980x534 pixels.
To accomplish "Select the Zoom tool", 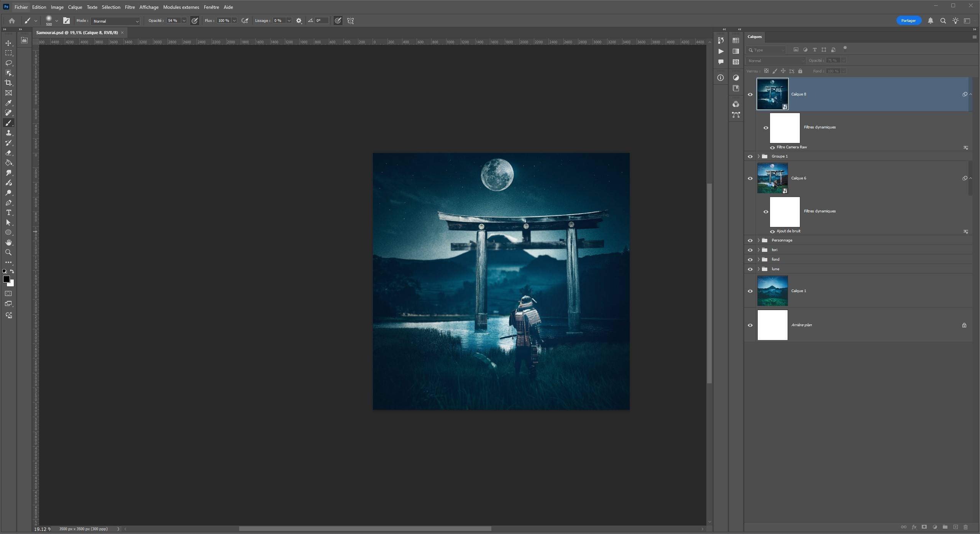I will [8, 253].
